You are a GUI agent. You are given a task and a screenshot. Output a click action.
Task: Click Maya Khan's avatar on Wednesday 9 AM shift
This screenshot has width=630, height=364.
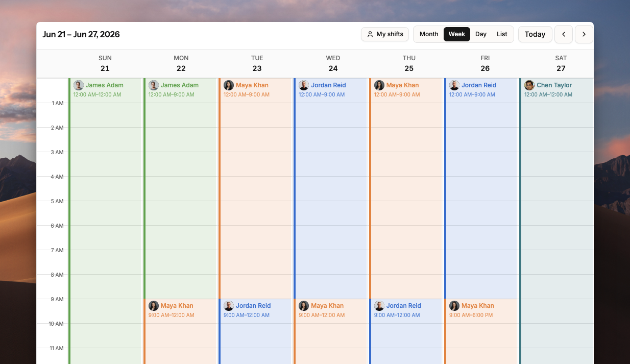tap(304, 306)
